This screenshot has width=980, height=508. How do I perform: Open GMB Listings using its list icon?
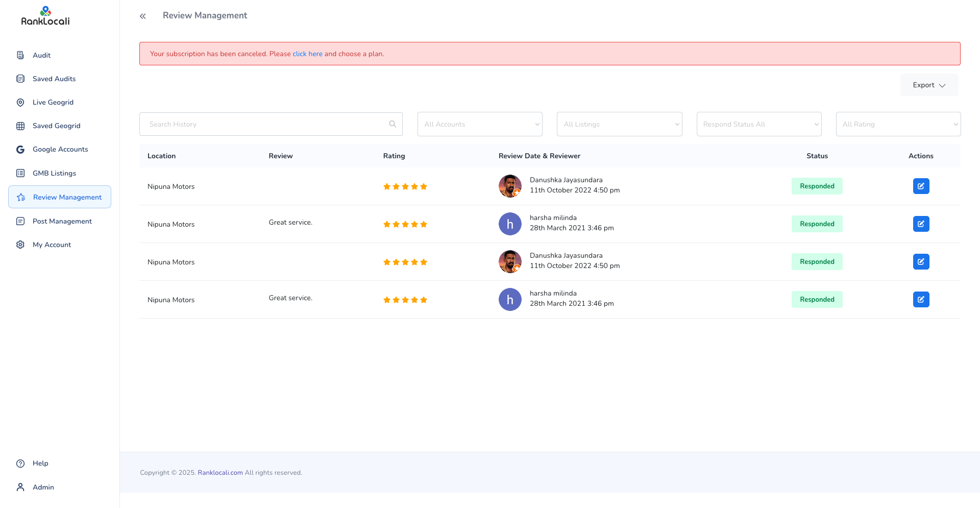(x=20, y=173)
